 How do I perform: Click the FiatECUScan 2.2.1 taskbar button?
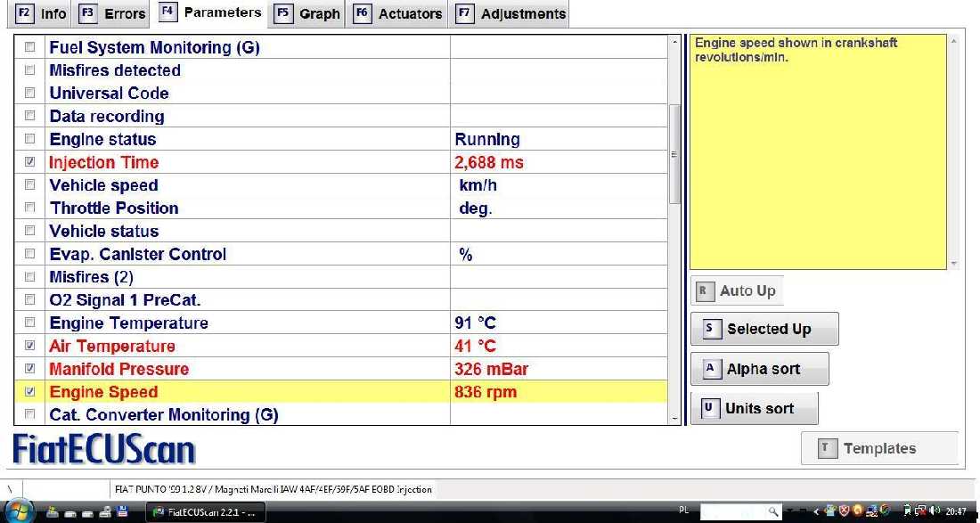point(206,511)
